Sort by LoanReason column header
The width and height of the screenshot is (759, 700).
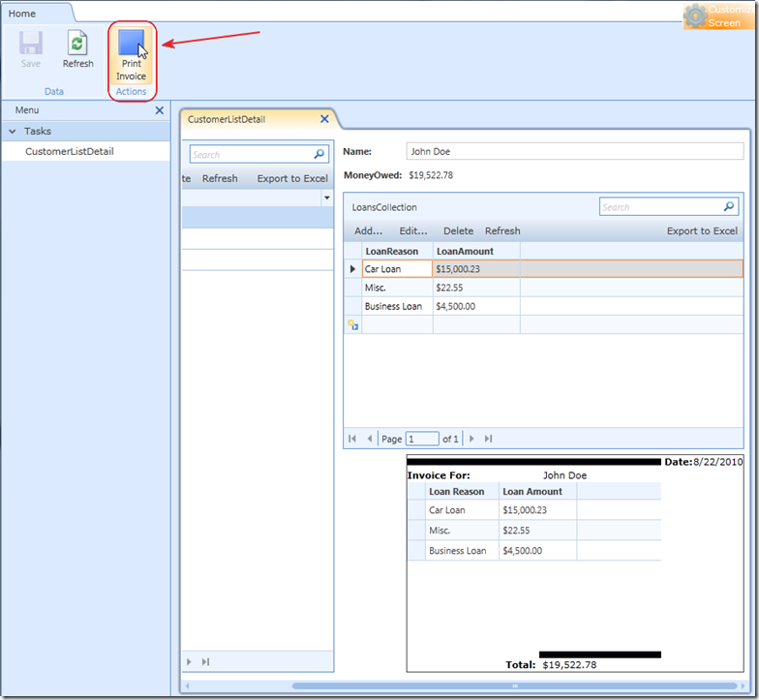click(397, 251)
